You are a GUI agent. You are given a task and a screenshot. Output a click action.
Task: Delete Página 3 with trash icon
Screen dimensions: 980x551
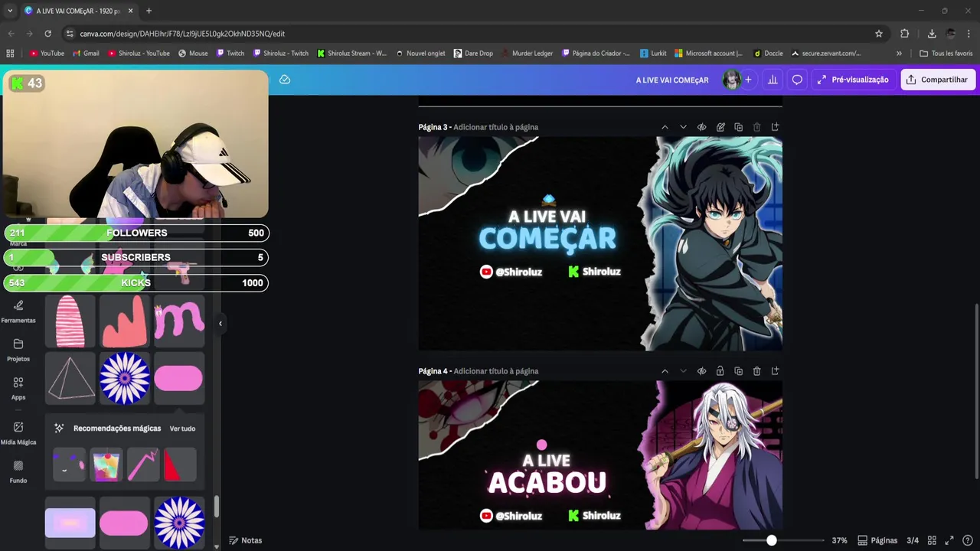tap(757, 127)
